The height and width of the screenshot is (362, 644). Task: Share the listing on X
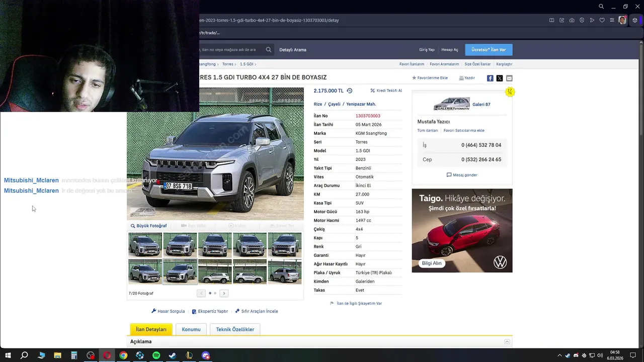click(500, 78)
